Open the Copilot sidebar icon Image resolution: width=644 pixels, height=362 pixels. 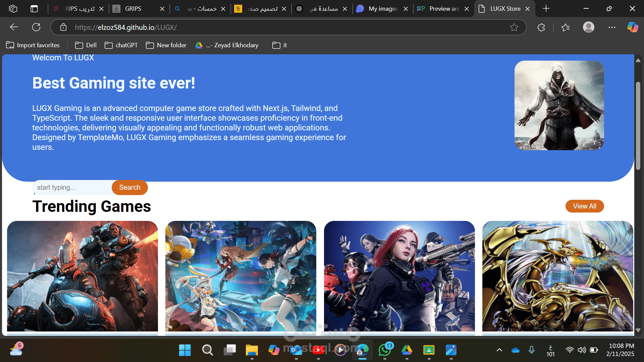point(633,27)
